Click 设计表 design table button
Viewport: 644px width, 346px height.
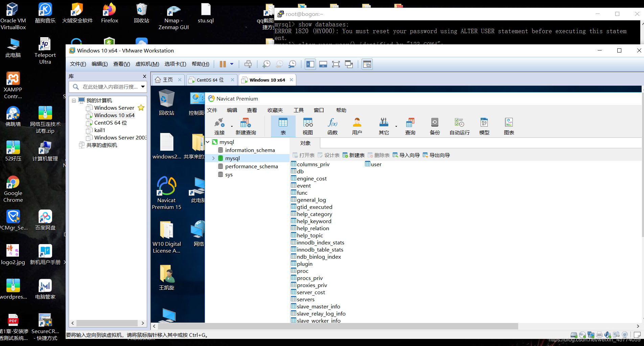[x=328, y=155]
